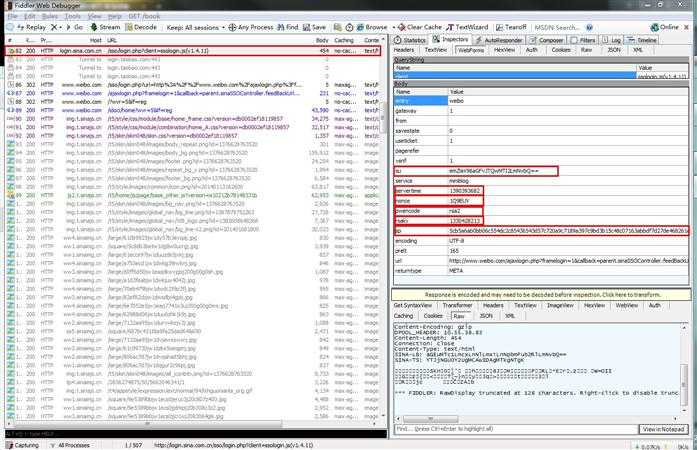Switch to the Composer tab
Image resolution: width=697 pixels, height=450 pixels.
[546, 40]
